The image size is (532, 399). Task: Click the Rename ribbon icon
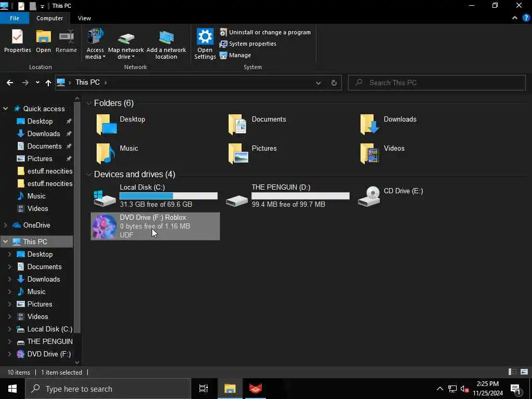click(x=66, y=41)
